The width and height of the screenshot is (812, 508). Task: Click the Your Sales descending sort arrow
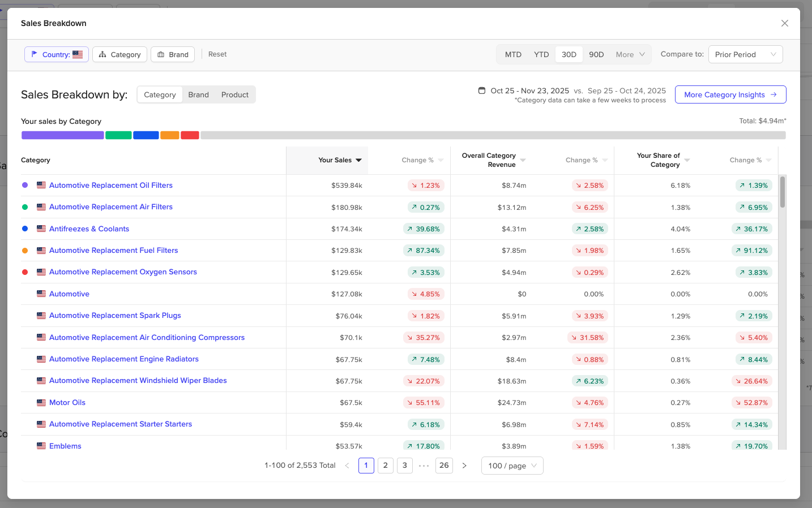click(x=358, y=160)
